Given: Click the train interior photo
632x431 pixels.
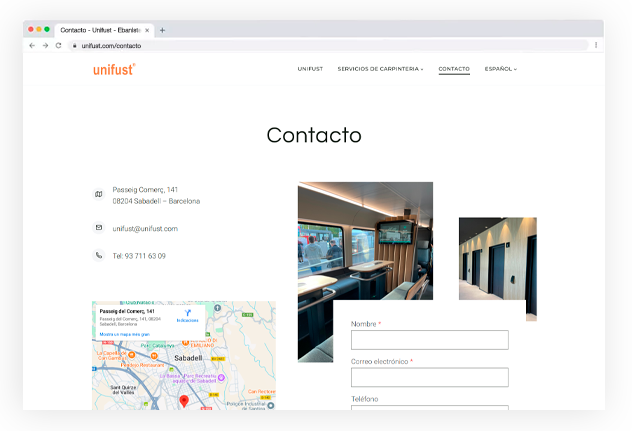Looking at the screenshot, I should coord(365,241).
